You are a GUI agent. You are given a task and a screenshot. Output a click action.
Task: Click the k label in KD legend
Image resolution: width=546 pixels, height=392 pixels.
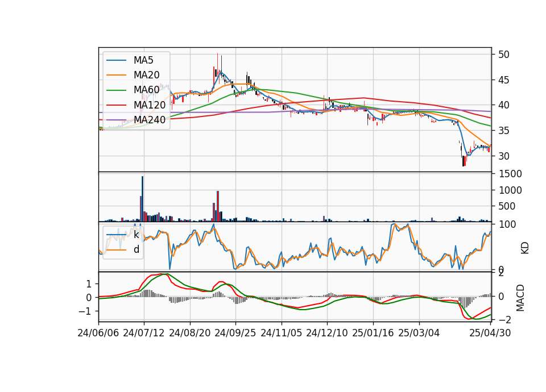click(136, 235)
